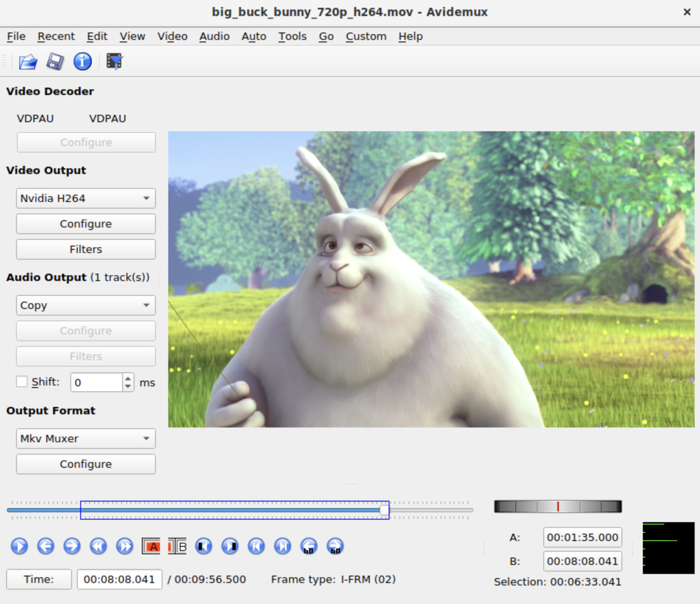Click Filters under Video Output
Screen dimensions: 700x604
(86, 249)
